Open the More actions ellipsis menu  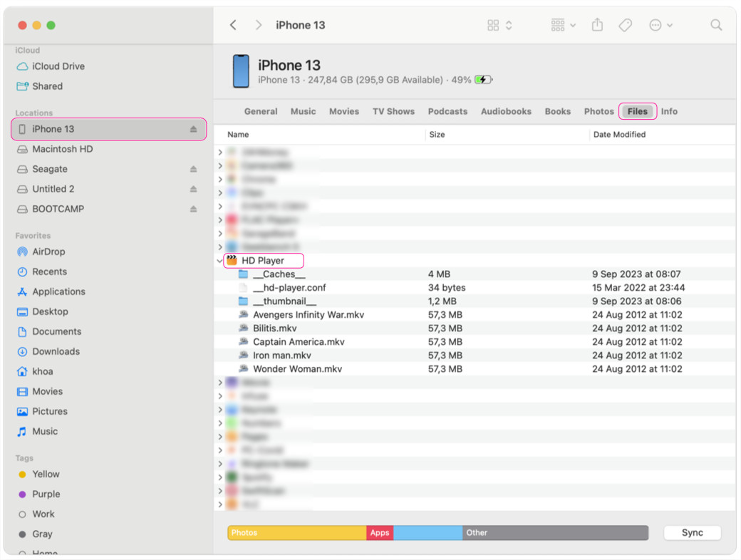click(x=660, y=25)
